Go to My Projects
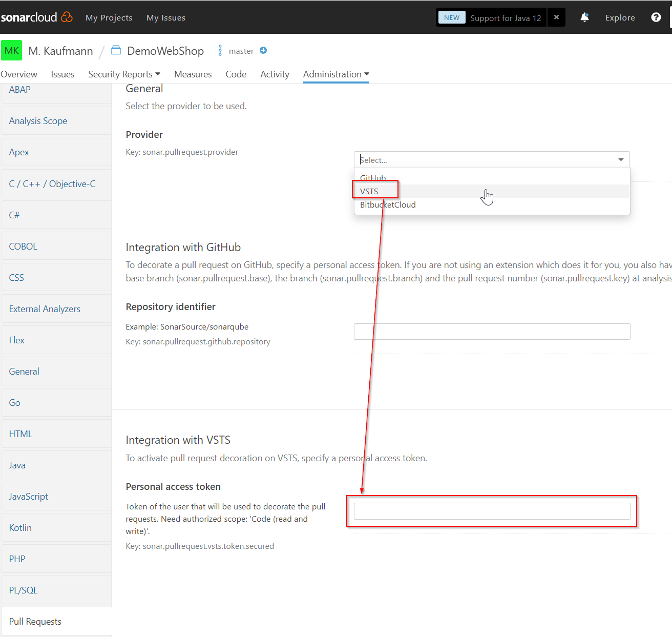This screenshot has width=672, height=637. click(x=109, y=17)
